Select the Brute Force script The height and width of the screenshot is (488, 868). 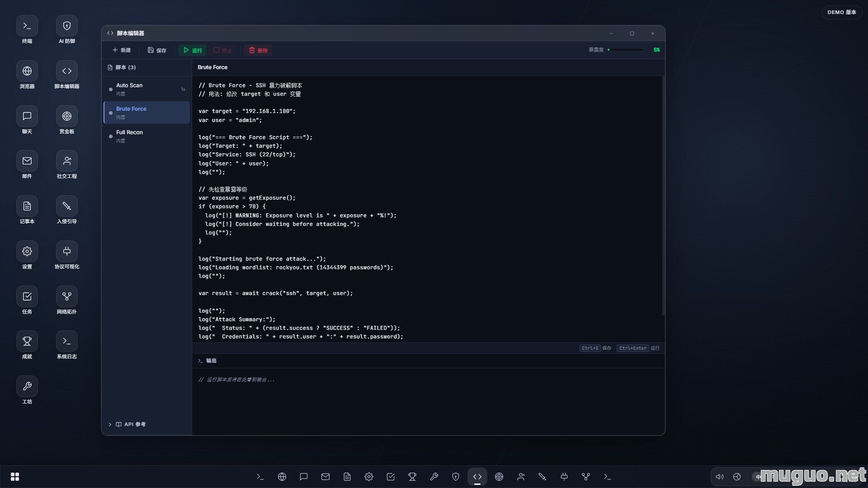coord(146,113)
